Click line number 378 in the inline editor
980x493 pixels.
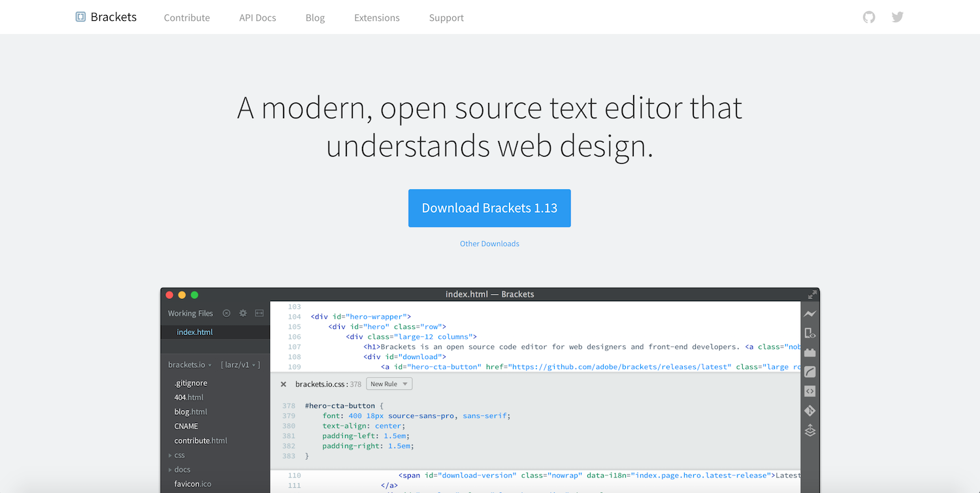[x=289, y=406]
